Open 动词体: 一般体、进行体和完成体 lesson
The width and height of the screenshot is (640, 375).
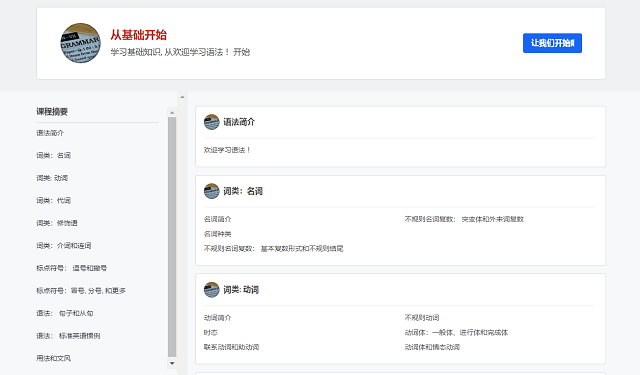pyautogui.click(x=456, y=333)
